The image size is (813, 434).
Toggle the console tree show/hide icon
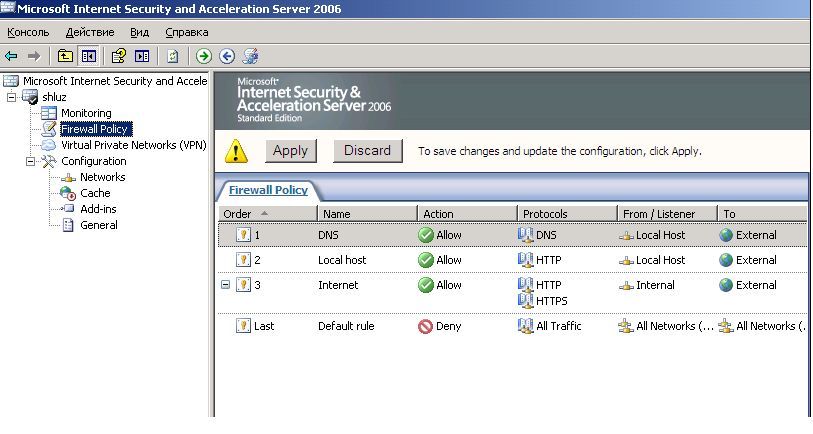89,56
